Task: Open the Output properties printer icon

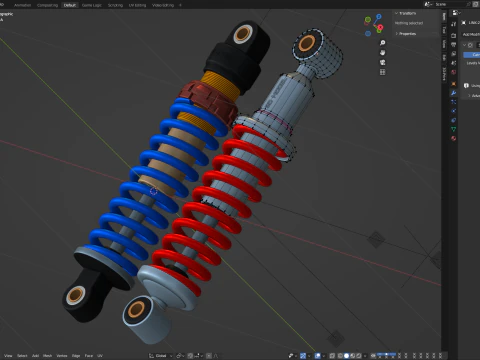Action: point(453,44)
